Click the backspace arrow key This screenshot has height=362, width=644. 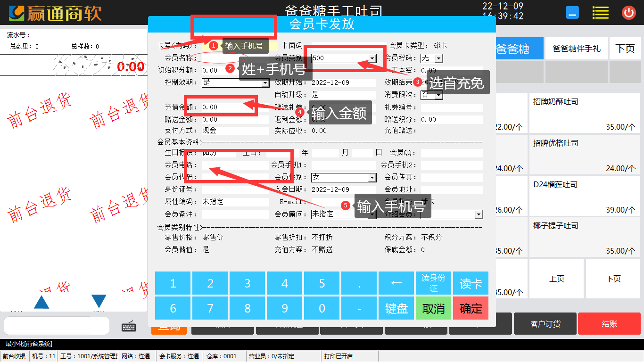tap(396, 283)
